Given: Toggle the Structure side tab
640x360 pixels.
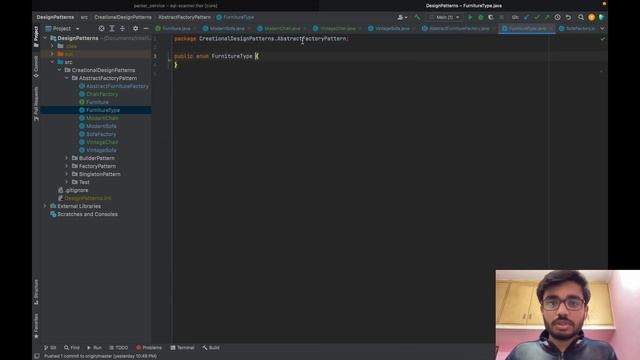Looking at the screenshot, I should point(36,292).
